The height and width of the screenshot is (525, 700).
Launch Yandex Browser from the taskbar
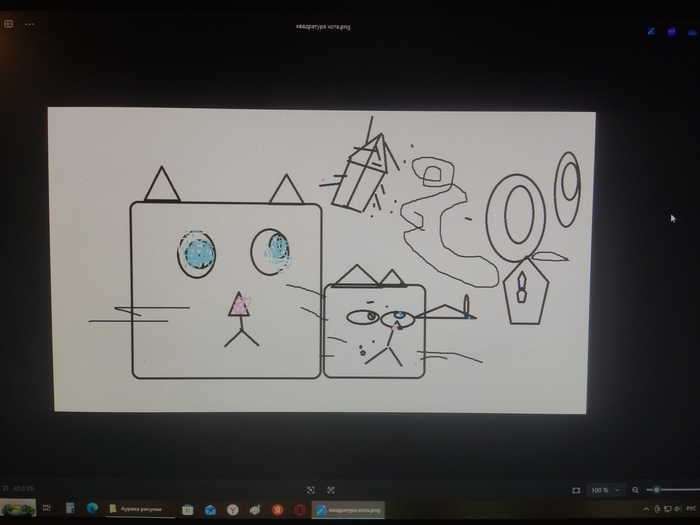click(233, 509)
